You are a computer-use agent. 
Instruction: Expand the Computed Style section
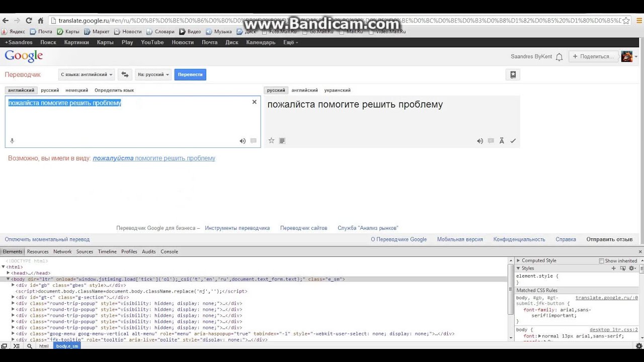point(518,260)
